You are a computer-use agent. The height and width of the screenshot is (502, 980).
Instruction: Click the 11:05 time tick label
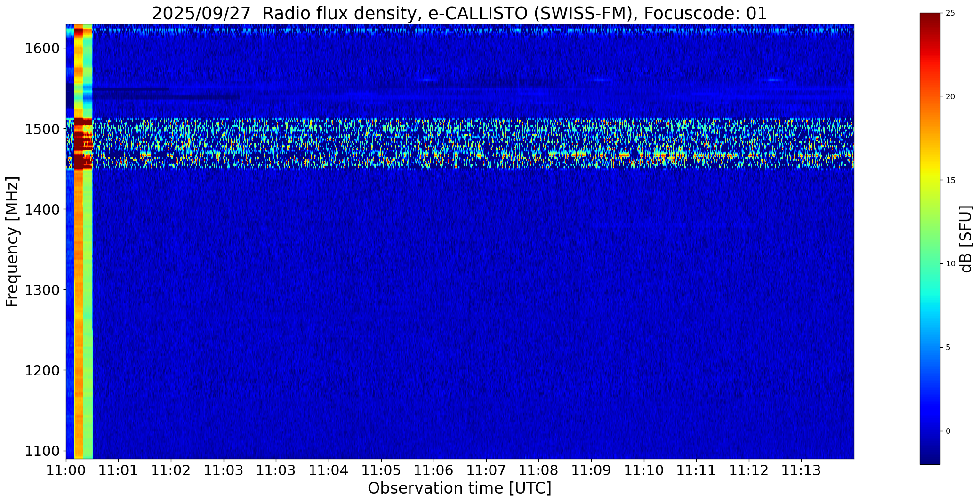click(x=381, y=470)
